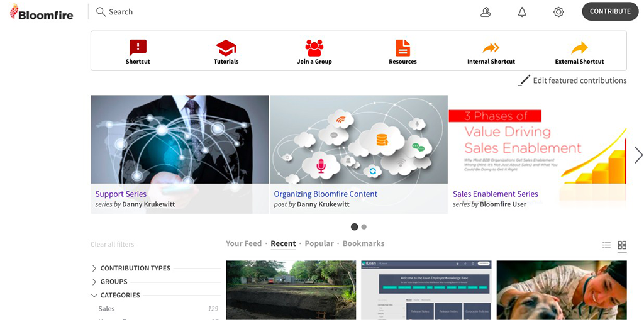Open the Tutorials graduation cap icon
The image size is (644, 322).
[x=226, y=47]
